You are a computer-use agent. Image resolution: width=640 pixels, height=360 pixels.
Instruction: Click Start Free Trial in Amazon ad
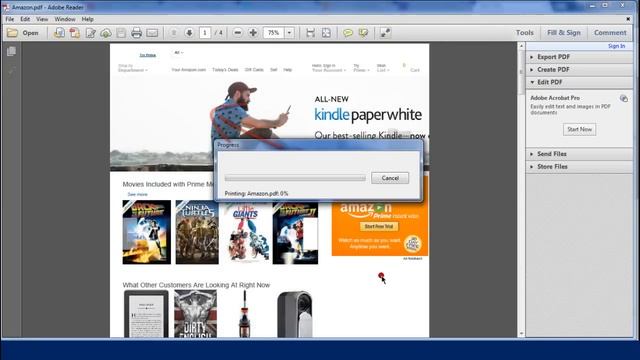[x=379, y=227]
